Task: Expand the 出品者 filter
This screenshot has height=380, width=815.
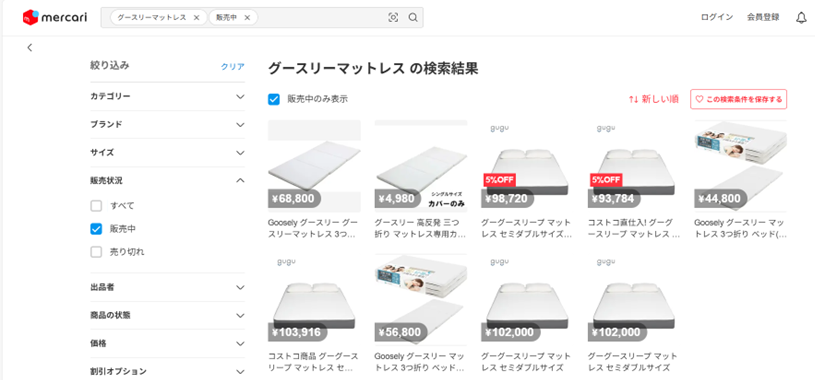Action: click(167, 287)
